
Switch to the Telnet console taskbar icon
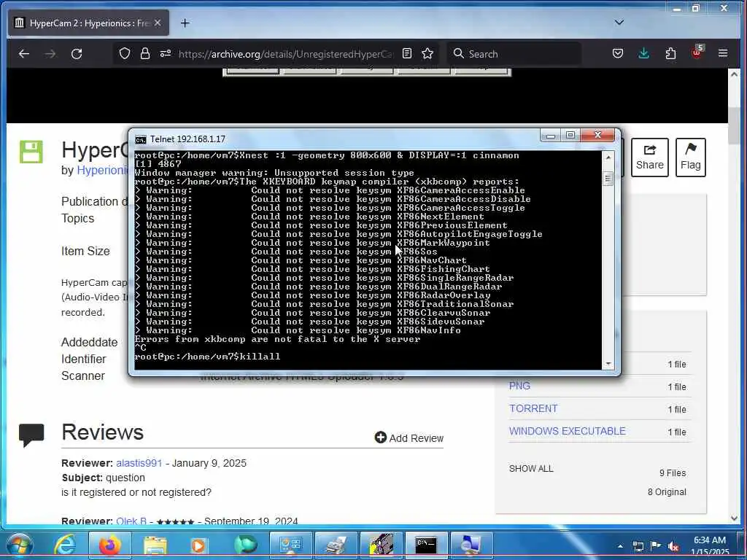(x=426, y=545)
